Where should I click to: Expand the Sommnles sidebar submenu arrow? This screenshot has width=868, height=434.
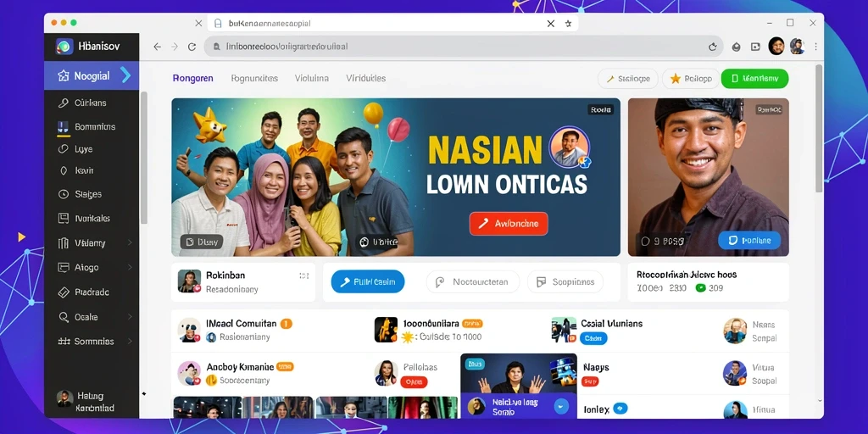[x=130, y=341]
